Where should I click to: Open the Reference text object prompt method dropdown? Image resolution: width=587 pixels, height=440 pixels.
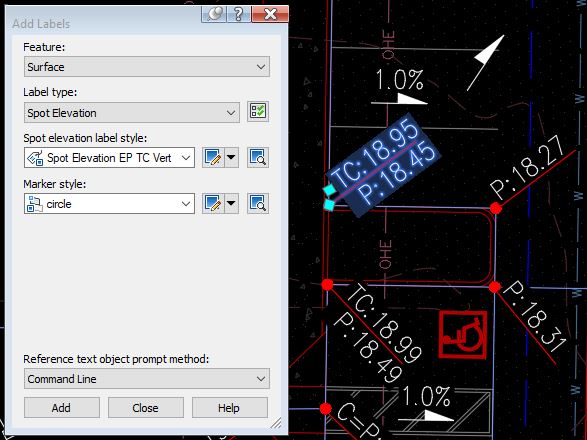(147, 379)
